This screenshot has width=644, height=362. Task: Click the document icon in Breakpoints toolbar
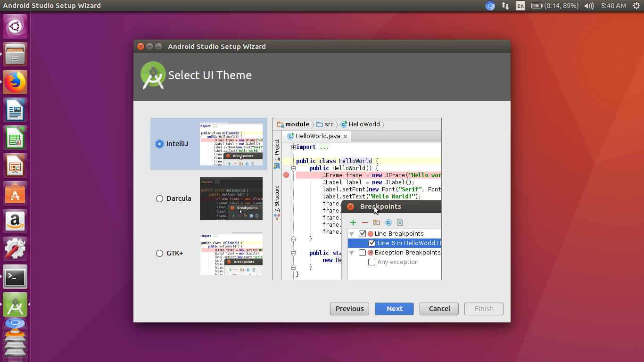click(400, 222)
